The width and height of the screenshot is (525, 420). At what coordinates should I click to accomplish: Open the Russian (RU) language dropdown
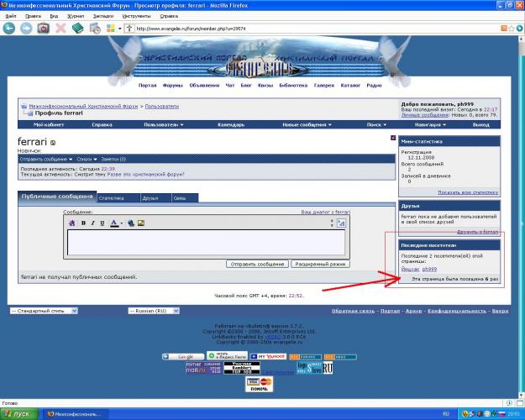160,311
